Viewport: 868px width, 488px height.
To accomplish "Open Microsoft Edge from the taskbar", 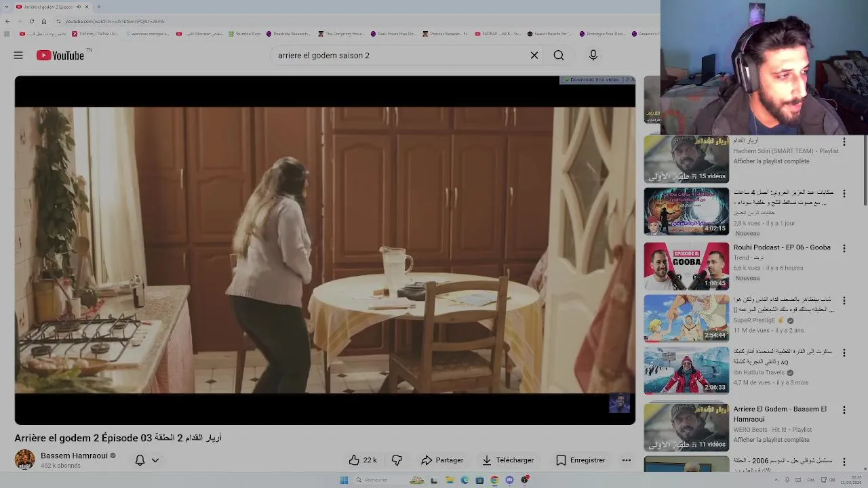I will coord(465,480).
